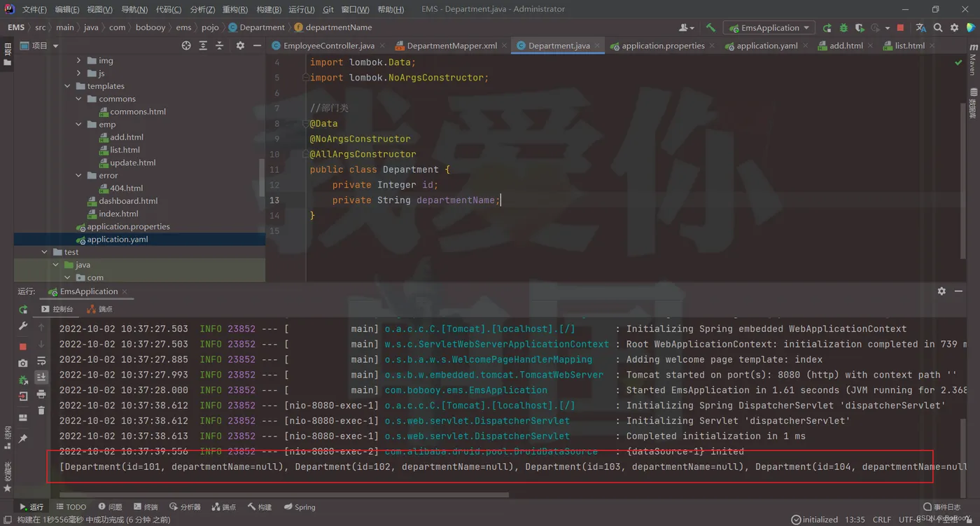Click the CRLF line separator indicator
The height and width of the screenshot is (526, 980).
pos(882,520)
